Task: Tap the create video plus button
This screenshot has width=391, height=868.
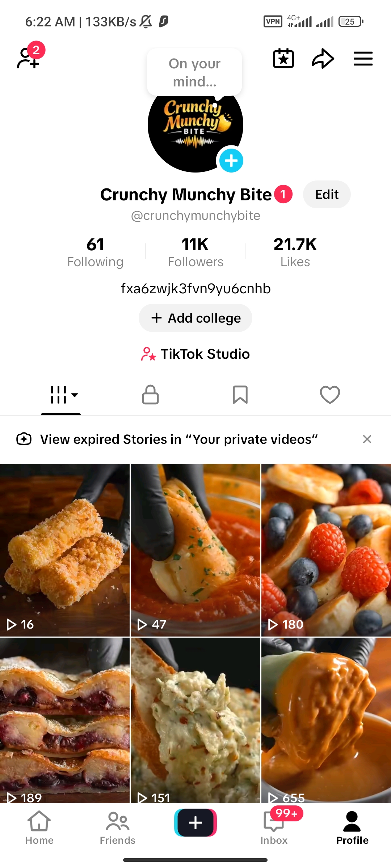Action: point(195,823)
